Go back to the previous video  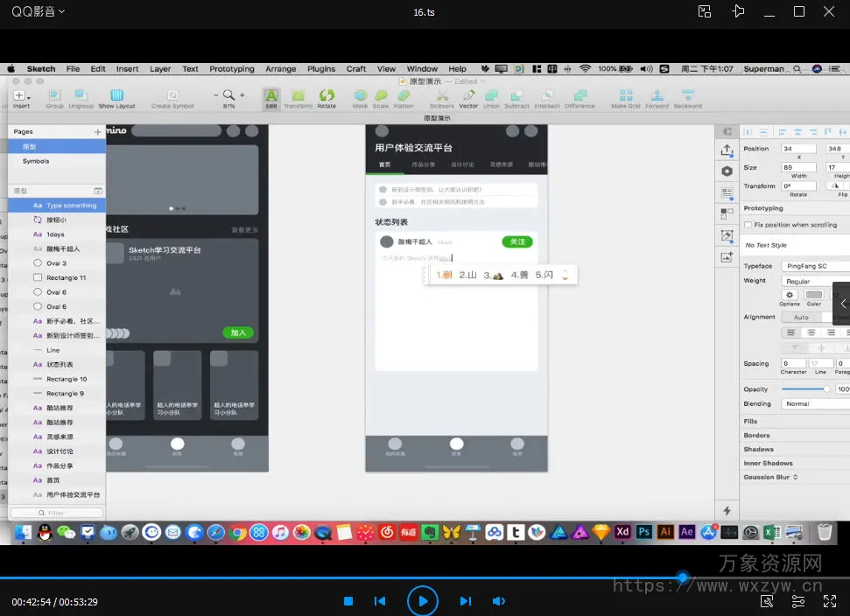click(380, 601)
